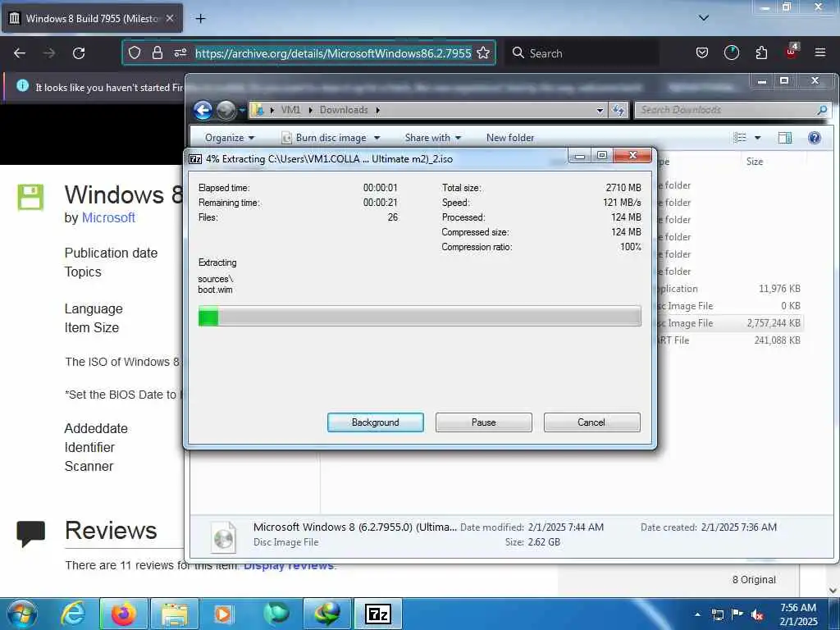Open a new Firefox tab
The image size is (840, 630).
coord(200,19)
